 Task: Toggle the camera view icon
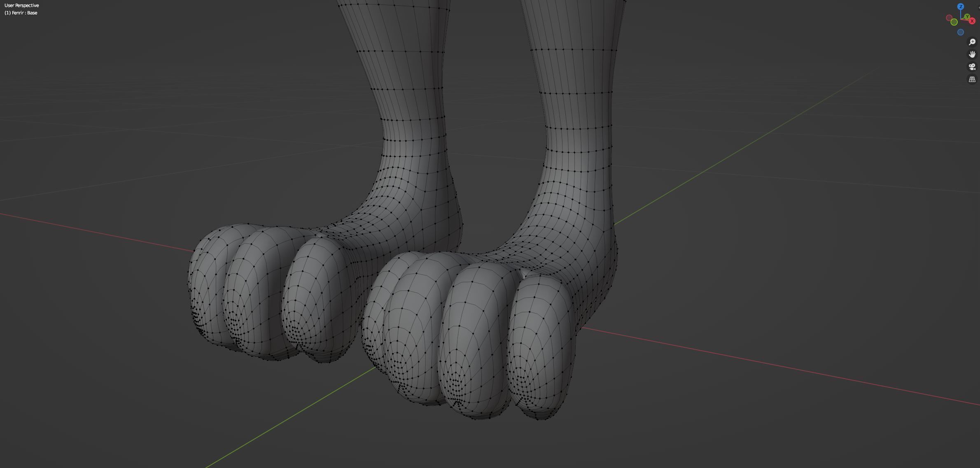coord(972,67)
